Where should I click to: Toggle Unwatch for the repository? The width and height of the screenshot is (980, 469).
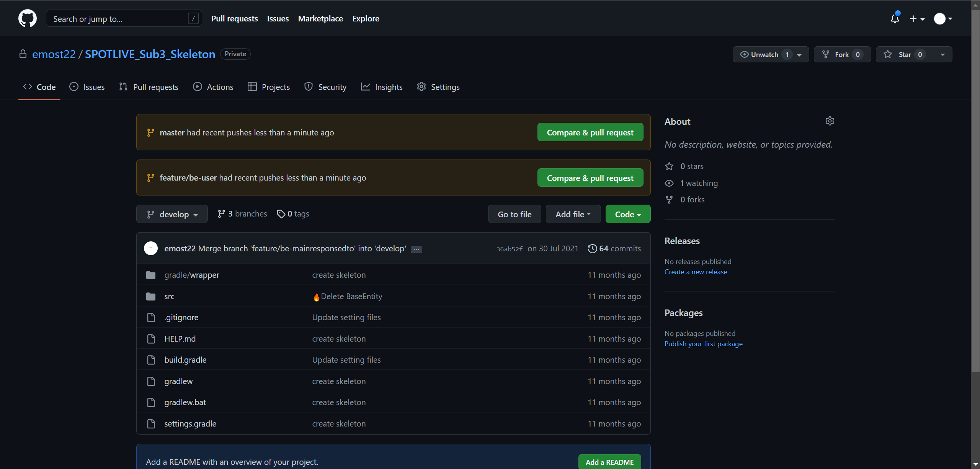click(764, 54)
